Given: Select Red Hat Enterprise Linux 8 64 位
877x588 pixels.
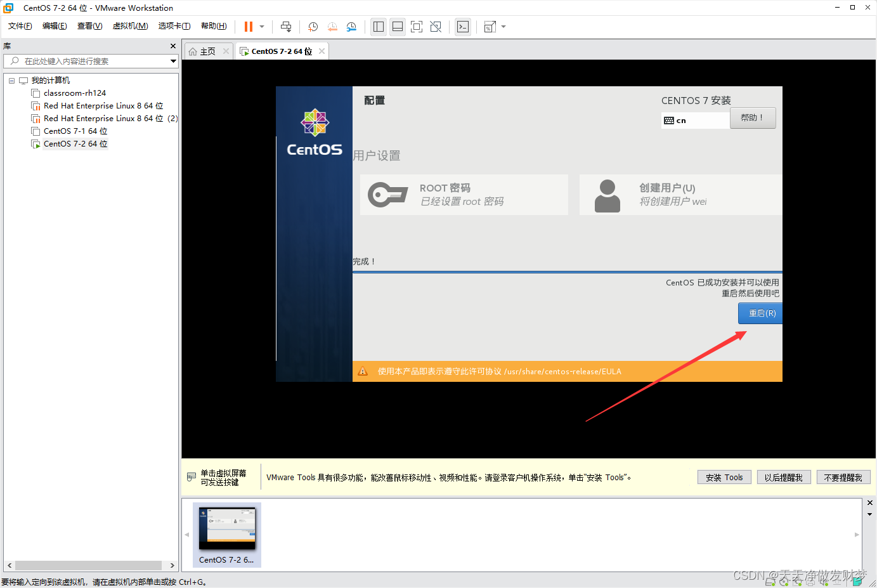Looking at the screenshot, I should [x=103, y=106].
